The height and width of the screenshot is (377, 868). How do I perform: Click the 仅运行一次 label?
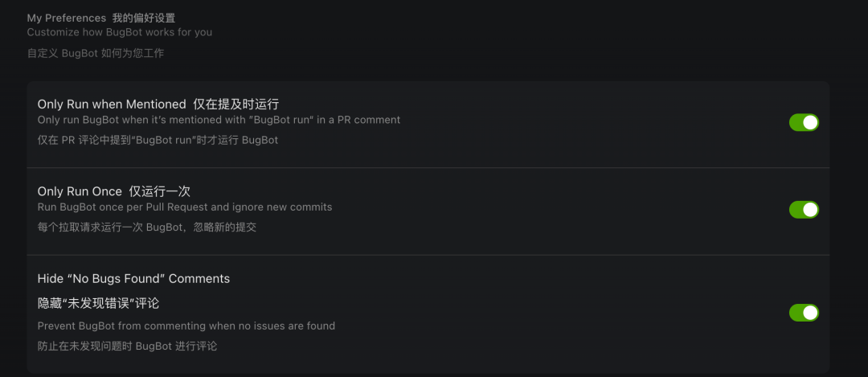(x=159, y=191)
